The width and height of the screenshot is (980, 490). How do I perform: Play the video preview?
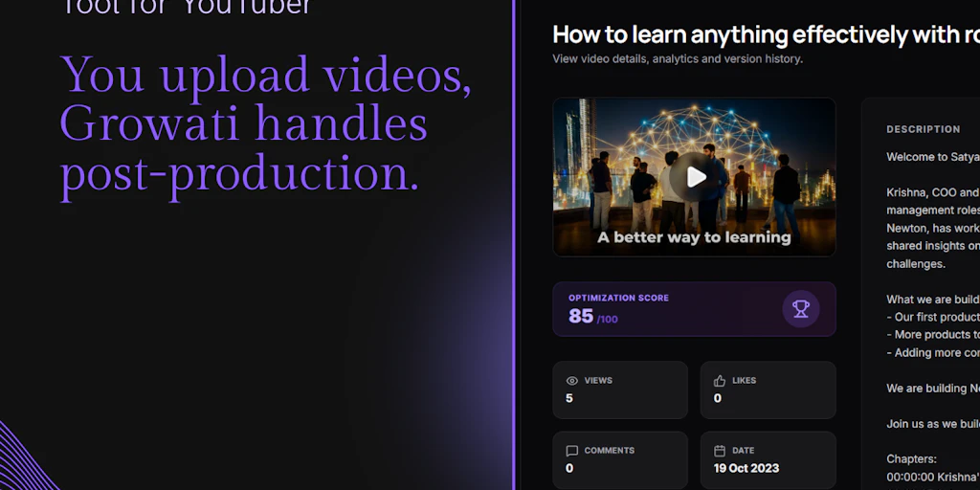point(696,177)
